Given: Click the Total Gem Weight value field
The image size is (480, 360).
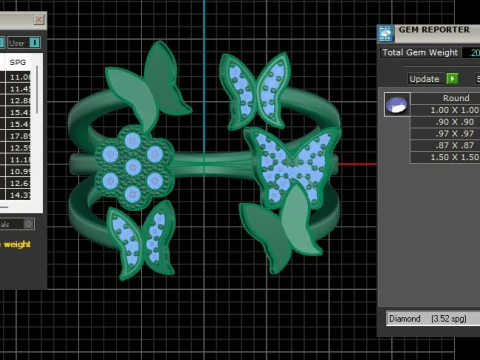Looking at the screenshot, I should pos(471,53).
